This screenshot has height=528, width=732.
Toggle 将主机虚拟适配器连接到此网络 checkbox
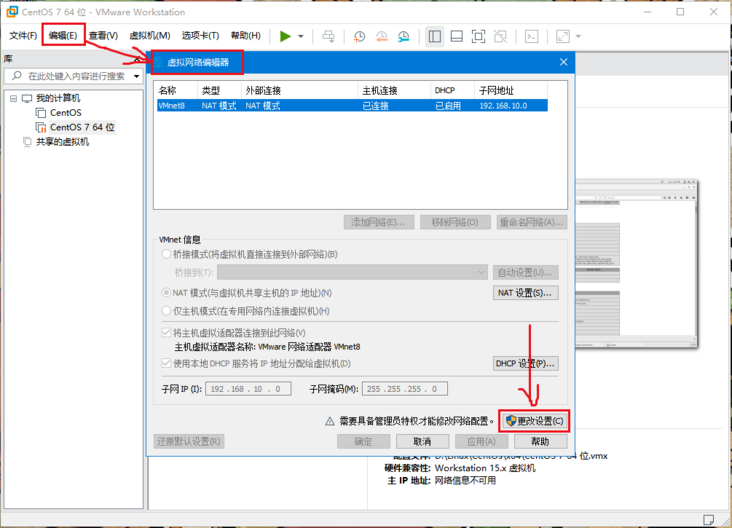pos(166,333)
